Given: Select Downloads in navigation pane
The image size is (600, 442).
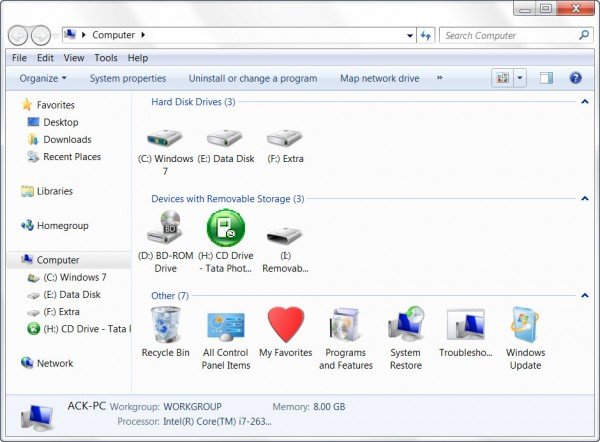Looking at the screenshot, I should point(67,140).
